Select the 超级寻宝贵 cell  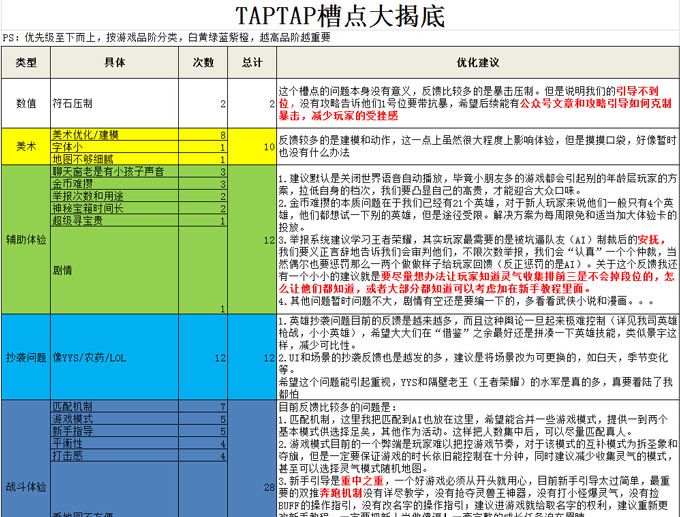point(114,220)
